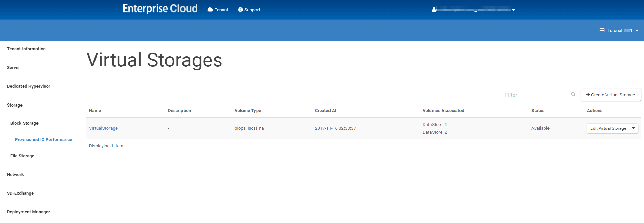Select Deployment Manager in sidebar

pyautogui.click(x=28, y=212)
